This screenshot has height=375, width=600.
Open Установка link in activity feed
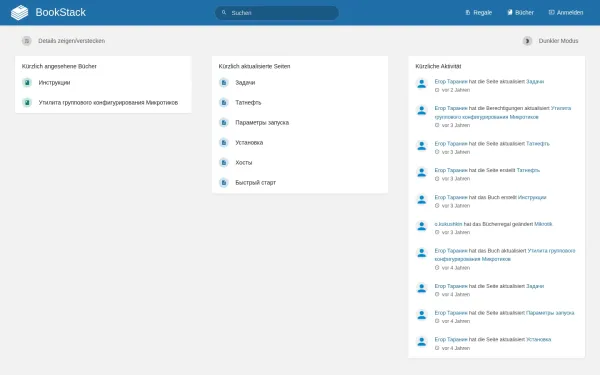539,339
